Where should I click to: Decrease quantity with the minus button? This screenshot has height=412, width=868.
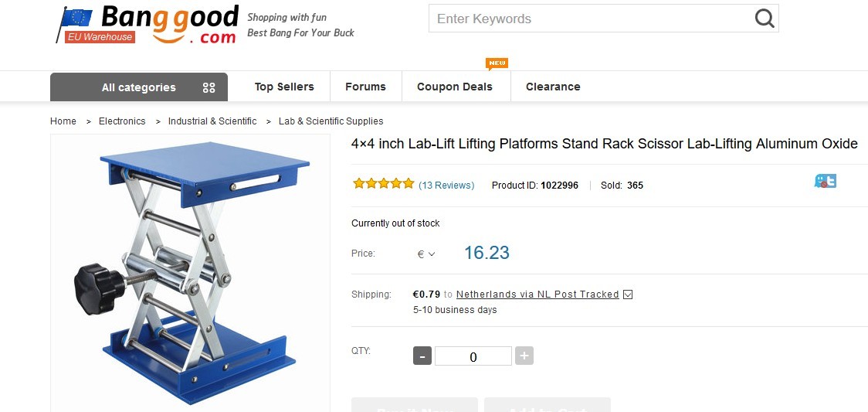(x=422, y=356)
